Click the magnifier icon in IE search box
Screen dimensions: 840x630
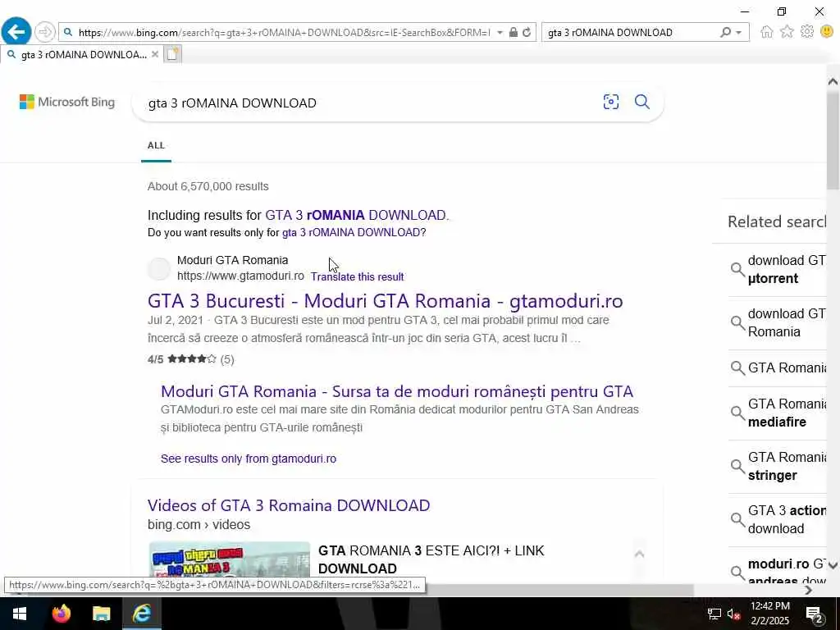pos(725,32)
